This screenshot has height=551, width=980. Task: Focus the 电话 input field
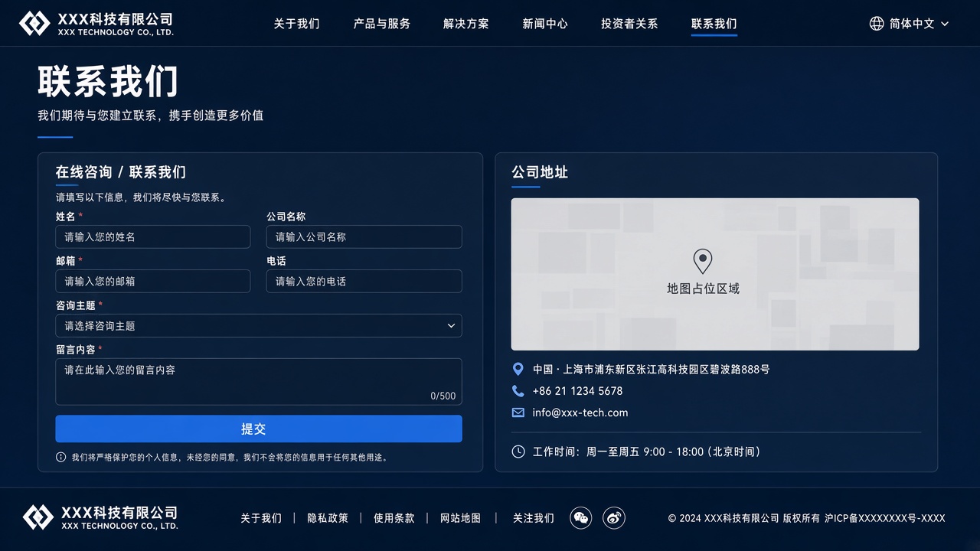tap(364, 281)
